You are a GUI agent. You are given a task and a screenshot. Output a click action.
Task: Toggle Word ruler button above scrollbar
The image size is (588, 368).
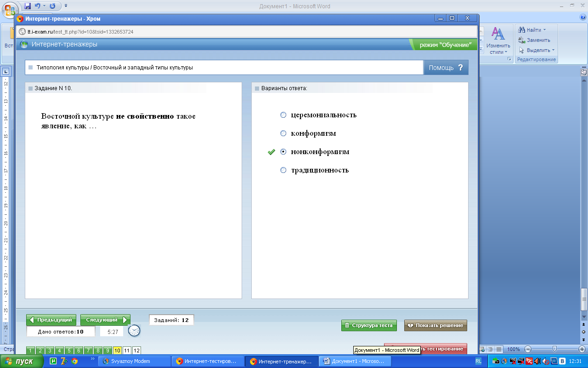click(584, 72)
